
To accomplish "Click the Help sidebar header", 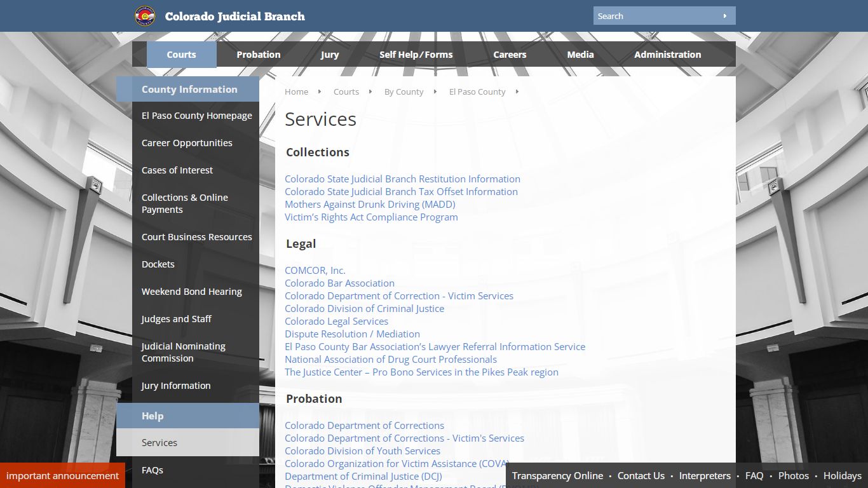I will [x=187, y=416].
